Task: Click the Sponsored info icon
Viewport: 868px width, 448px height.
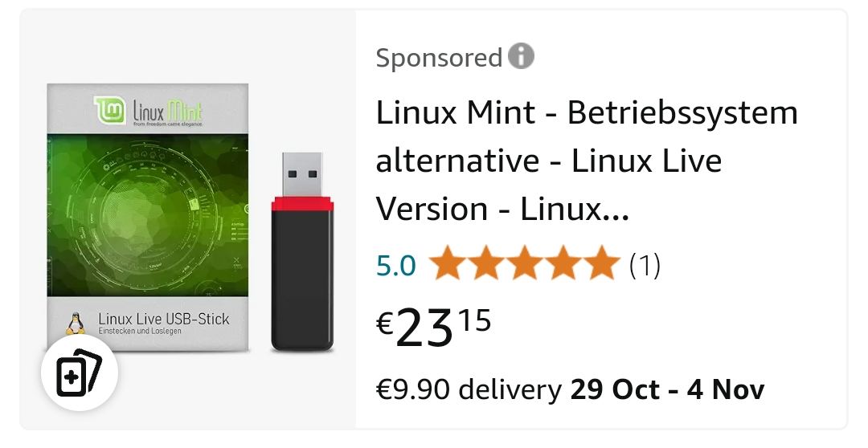Action: pyautogui.click(x=521, y=57)
